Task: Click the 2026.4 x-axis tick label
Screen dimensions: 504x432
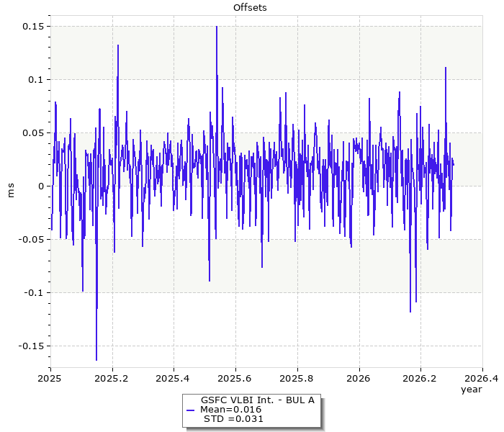Action: (x=481, y=377)
